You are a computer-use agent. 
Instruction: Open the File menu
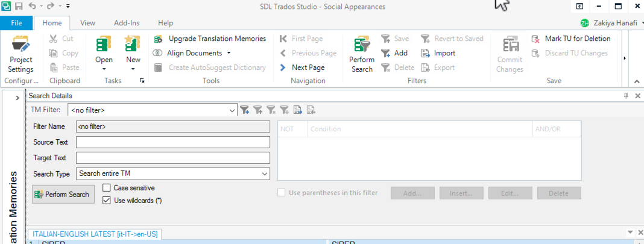[16, 23]
